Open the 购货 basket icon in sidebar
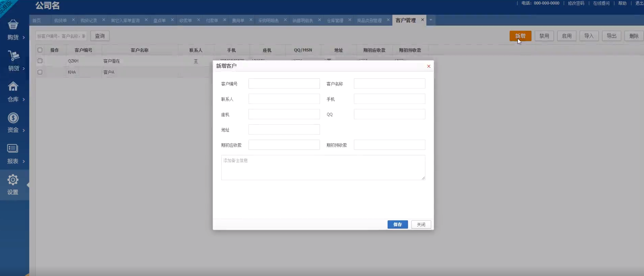The image size is (644, 276). [13, 25]
